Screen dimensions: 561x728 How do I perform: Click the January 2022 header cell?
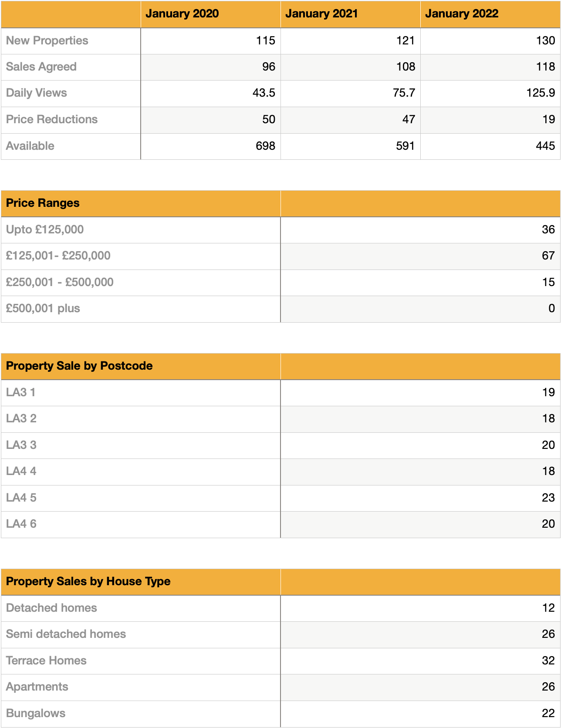462,14
